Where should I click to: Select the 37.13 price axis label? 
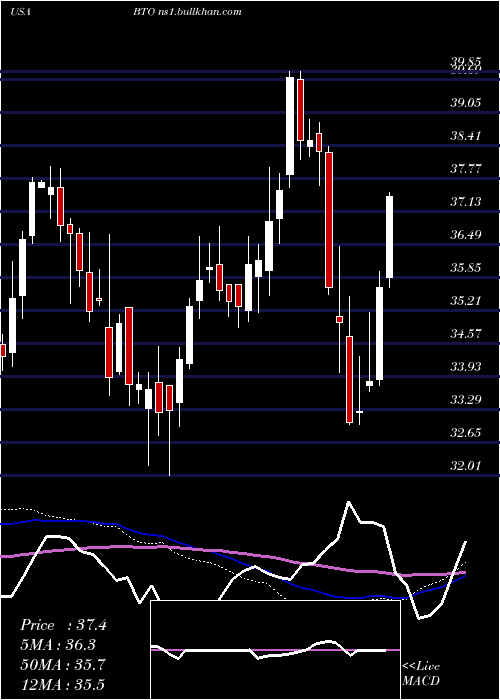click(x=466, y=202)
